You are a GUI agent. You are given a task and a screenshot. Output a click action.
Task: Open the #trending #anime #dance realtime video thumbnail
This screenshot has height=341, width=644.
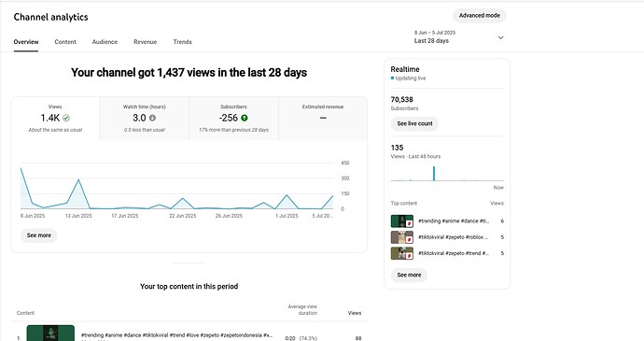click(x=401, y=220)
